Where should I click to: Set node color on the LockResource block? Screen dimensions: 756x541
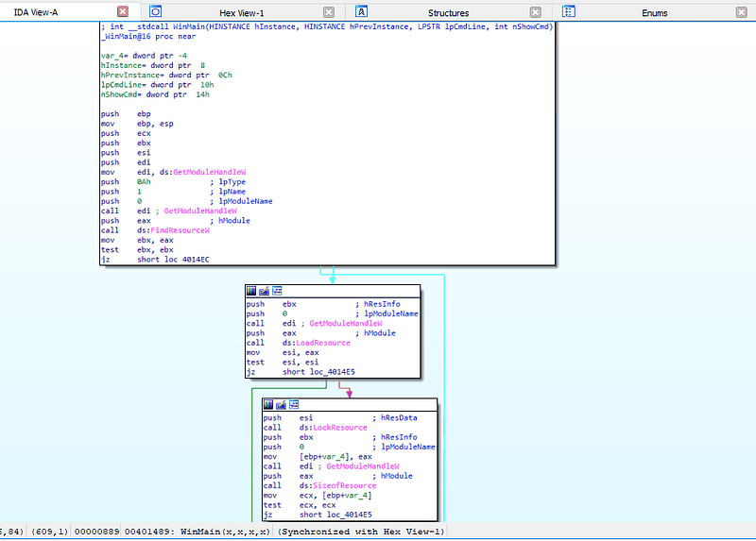click(x=268, y=404)
